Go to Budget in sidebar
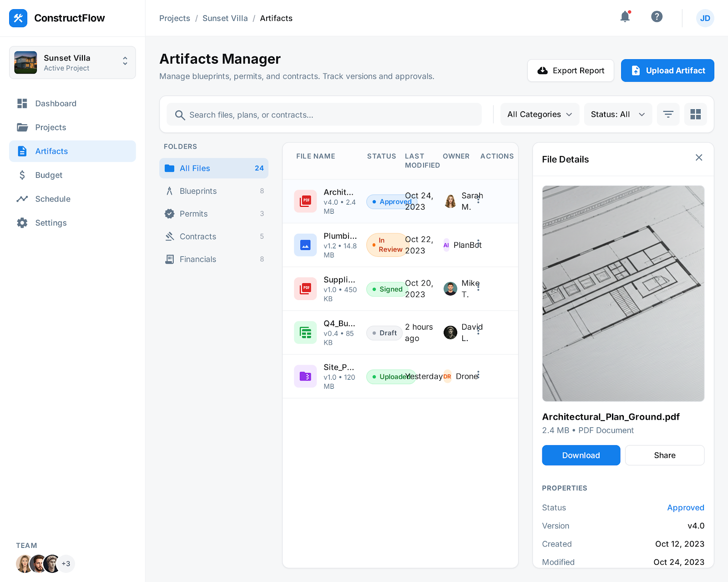Image resolution: width=728 pixels, height=582 pixels. coord(49,175)
